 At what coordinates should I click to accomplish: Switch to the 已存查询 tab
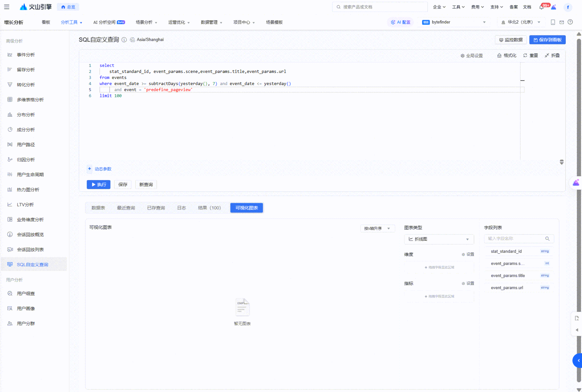156,208
